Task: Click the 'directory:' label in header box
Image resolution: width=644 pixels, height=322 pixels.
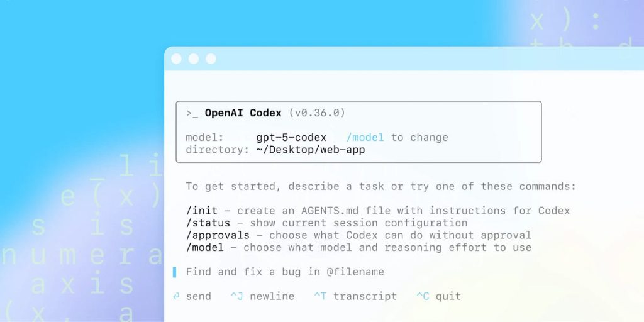Action: (x=218, y=150)
